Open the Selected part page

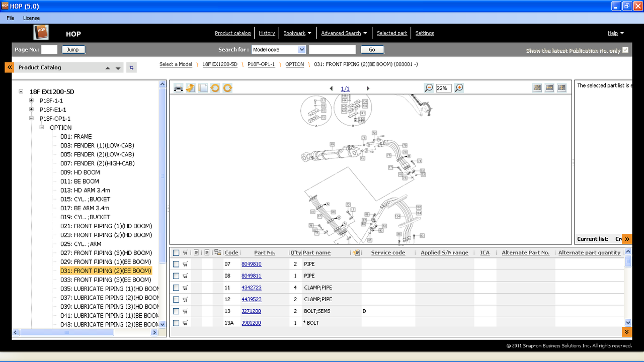[392, 33]
